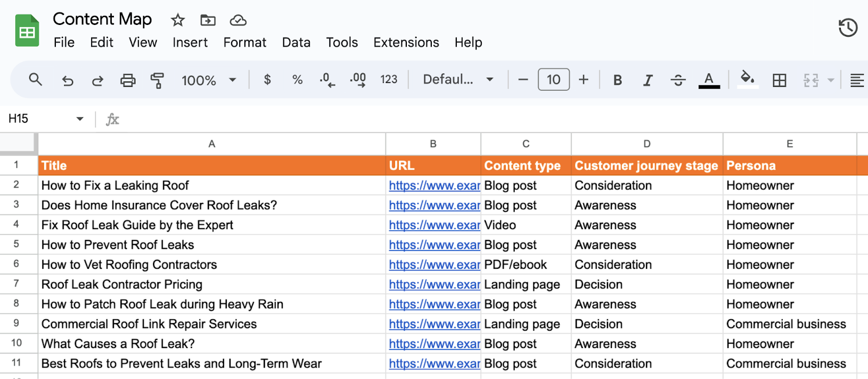Decrease font size with minus button
This screenshot has width=868, height=379.
[x=523, y=80]
